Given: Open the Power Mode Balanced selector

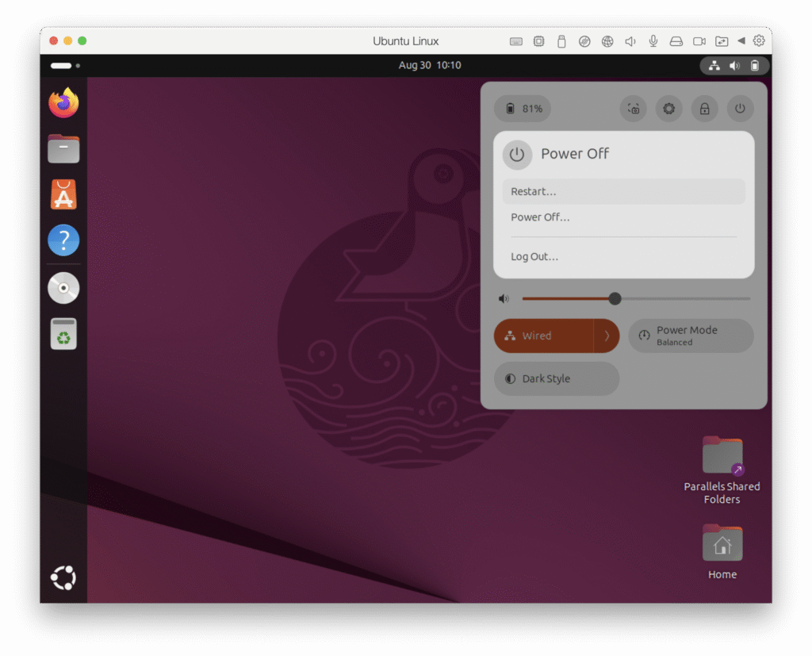Looking at the screenshot, I should tap(691, 336).
